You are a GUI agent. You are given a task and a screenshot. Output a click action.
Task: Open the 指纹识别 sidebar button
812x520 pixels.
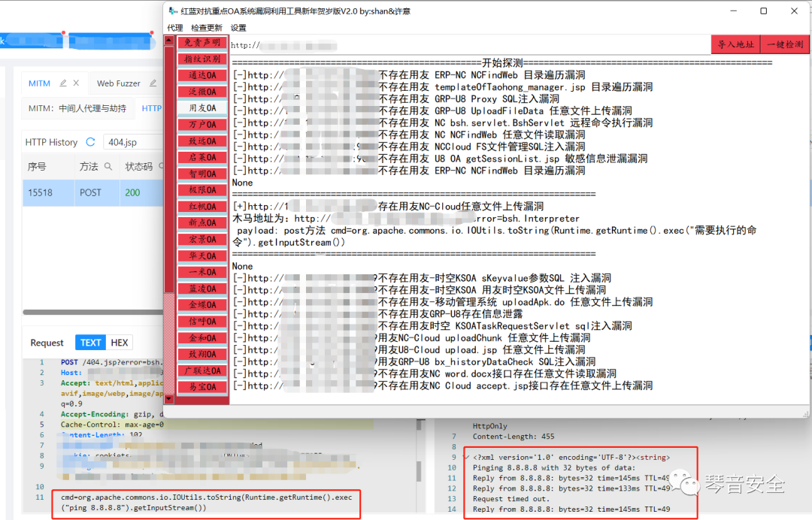(202, 59)
